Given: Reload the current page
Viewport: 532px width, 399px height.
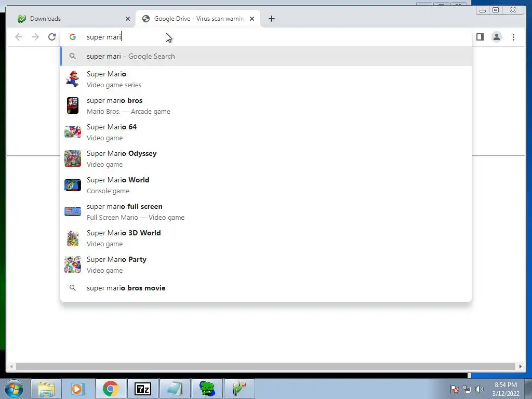Looking at the screenshot, I should tap(52, 37).
